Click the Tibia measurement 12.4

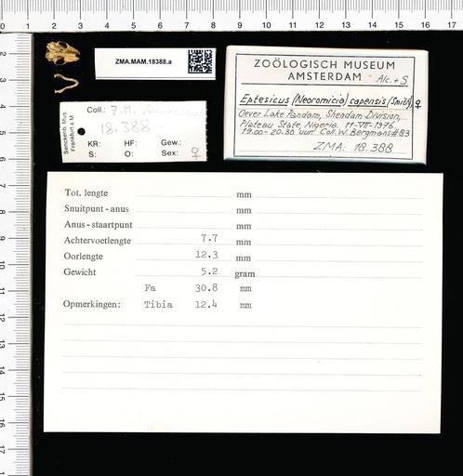pyautogui.click(x=205, y=304)
